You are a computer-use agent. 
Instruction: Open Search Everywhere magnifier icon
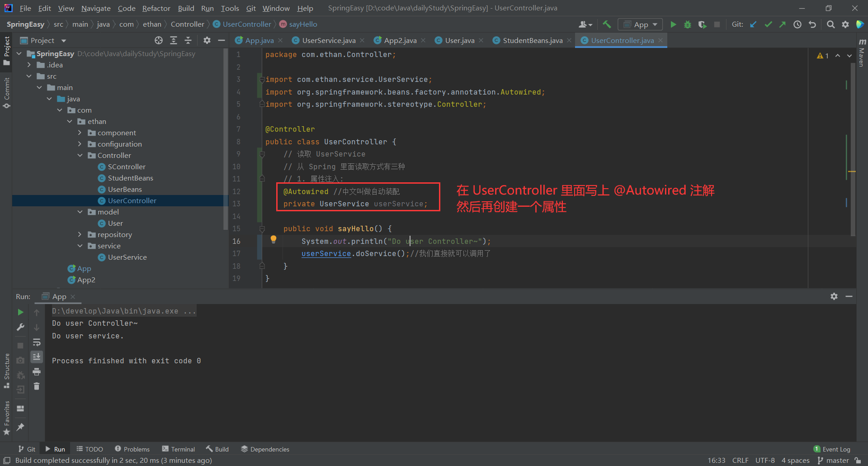click(x=830, y=24)
